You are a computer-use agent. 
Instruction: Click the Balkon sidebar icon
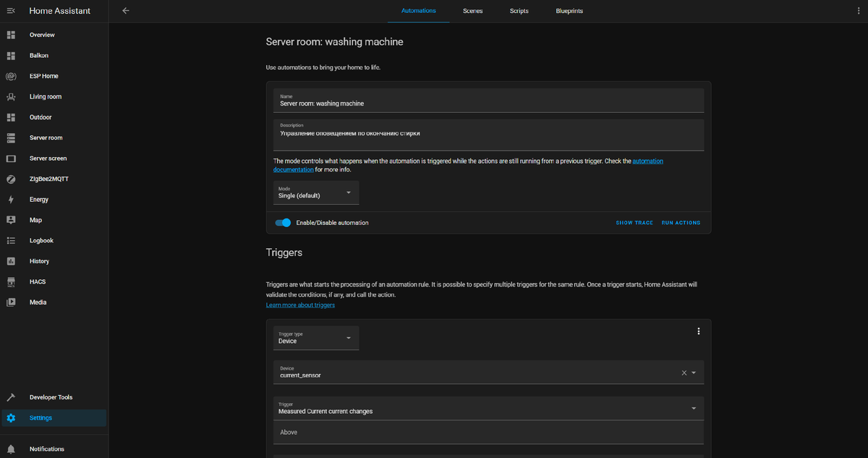[x=11, y=55]
